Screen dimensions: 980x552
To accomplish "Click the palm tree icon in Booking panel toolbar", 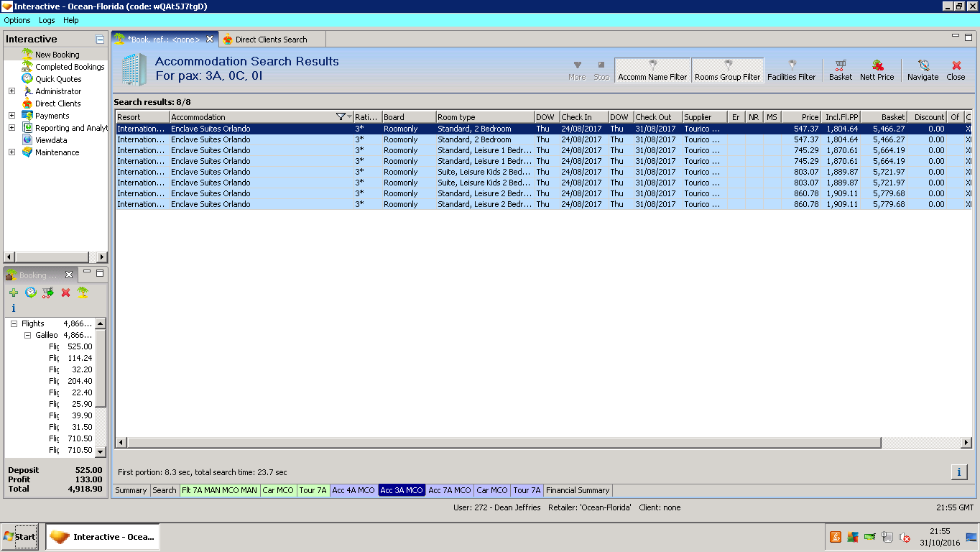I will (83, 293).
